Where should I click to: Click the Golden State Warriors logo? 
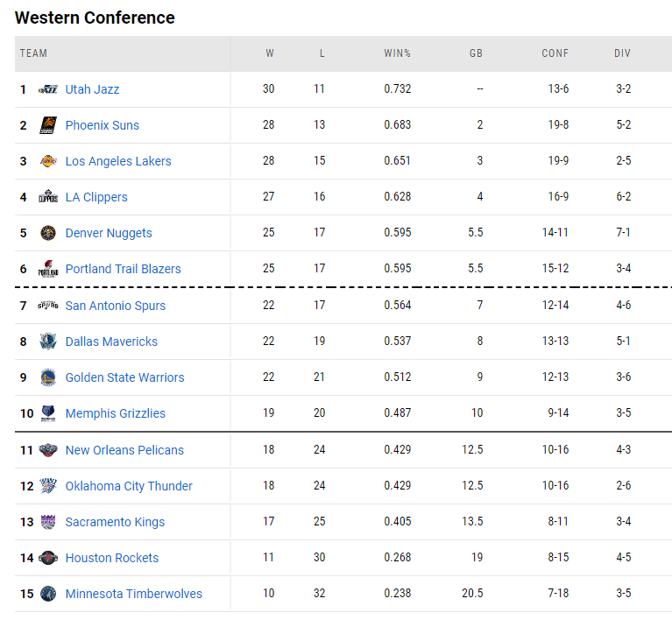[48, 377]
